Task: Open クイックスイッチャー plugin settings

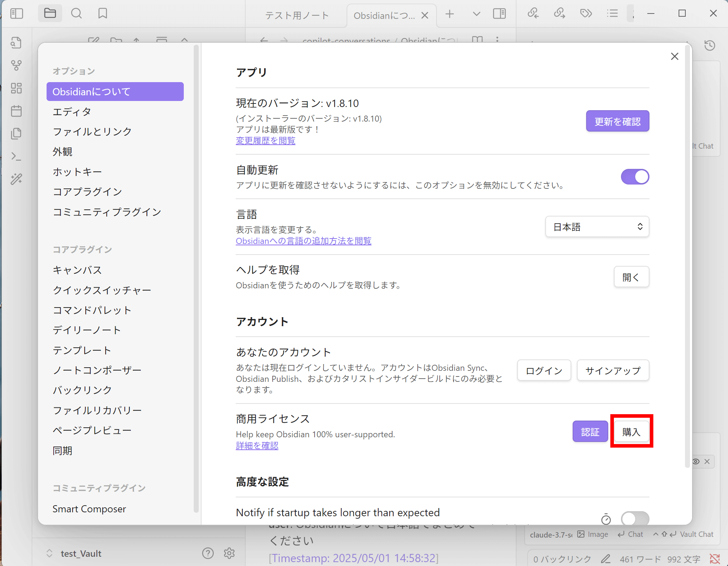Action: [115, 290]
